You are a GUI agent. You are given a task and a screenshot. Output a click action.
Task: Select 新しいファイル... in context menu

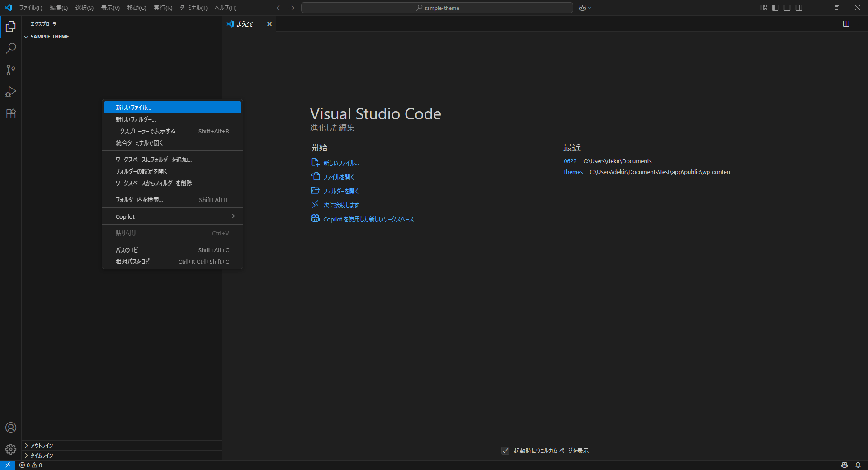click(x=172, y=108)
